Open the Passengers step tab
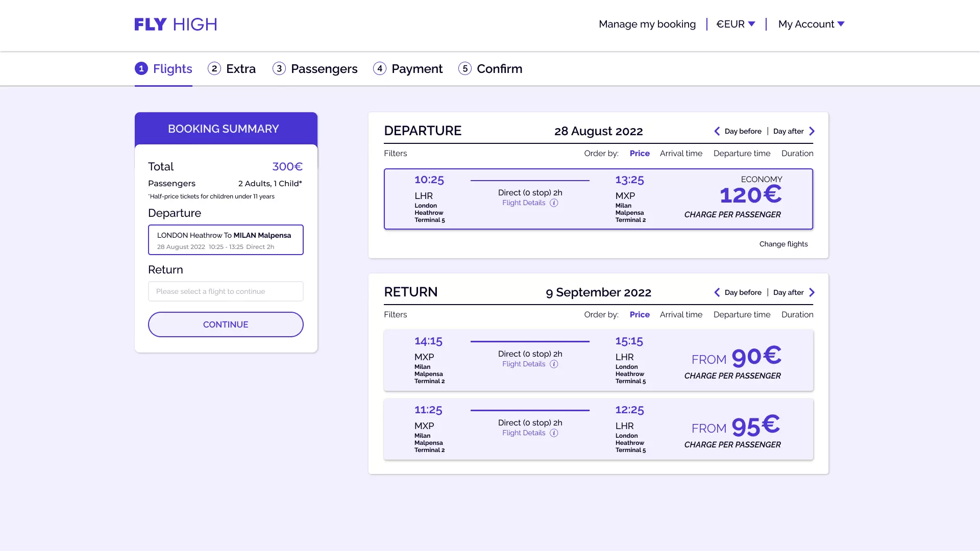980x551 pixels. pyautogui.click(x=315, y=69)
